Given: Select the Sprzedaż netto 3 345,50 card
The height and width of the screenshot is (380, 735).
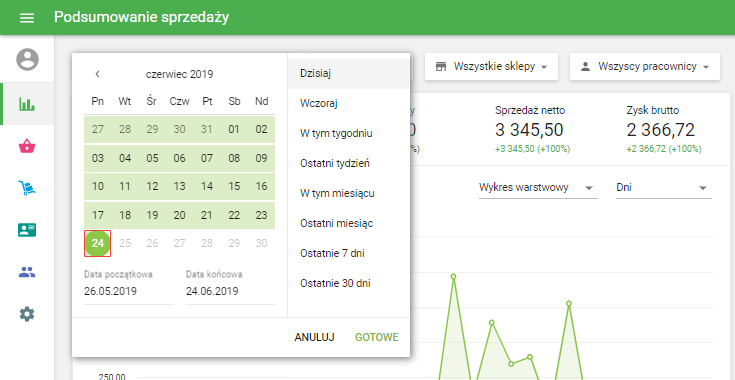Looking at the screenshot, I should click(x=532, y=130).
